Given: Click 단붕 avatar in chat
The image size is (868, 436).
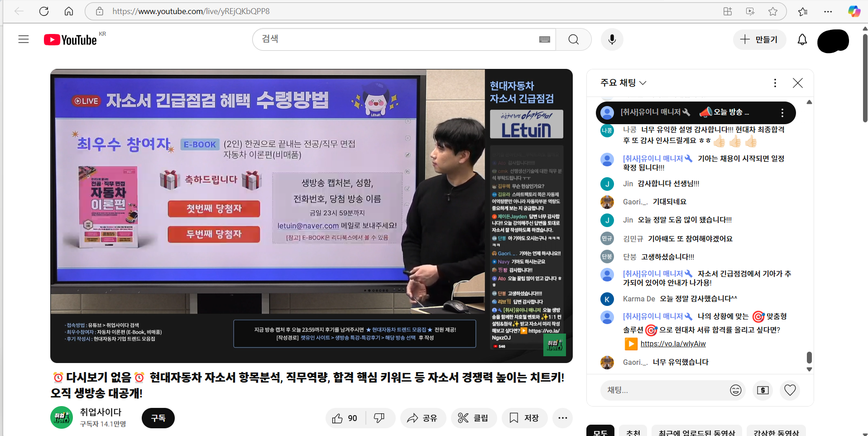Looking at the screenshot, I should click(x=607, y=257).
